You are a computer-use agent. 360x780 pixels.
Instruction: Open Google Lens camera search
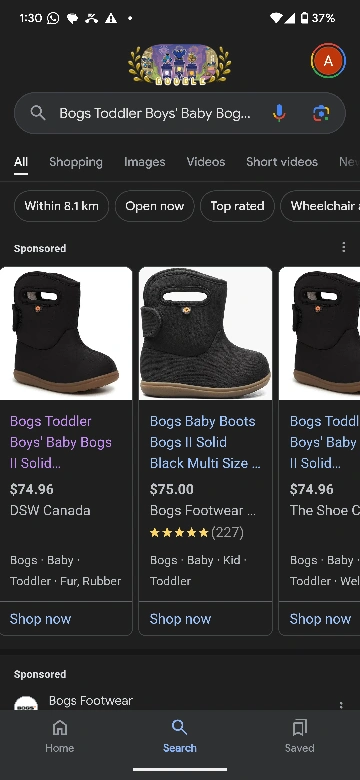tap(321, 113)
